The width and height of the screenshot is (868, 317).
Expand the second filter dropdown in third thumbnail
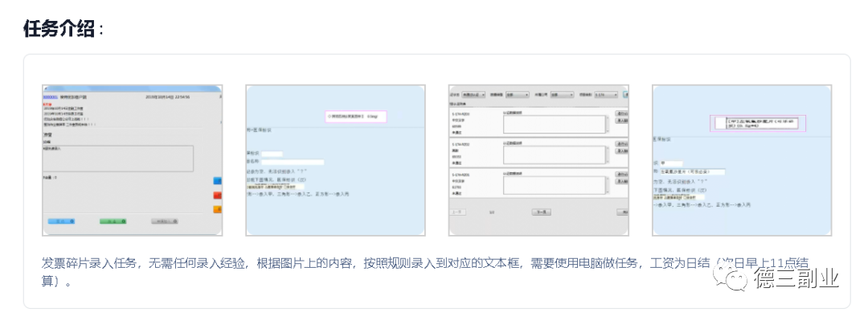pyautogui.click(x=518, y=95)
